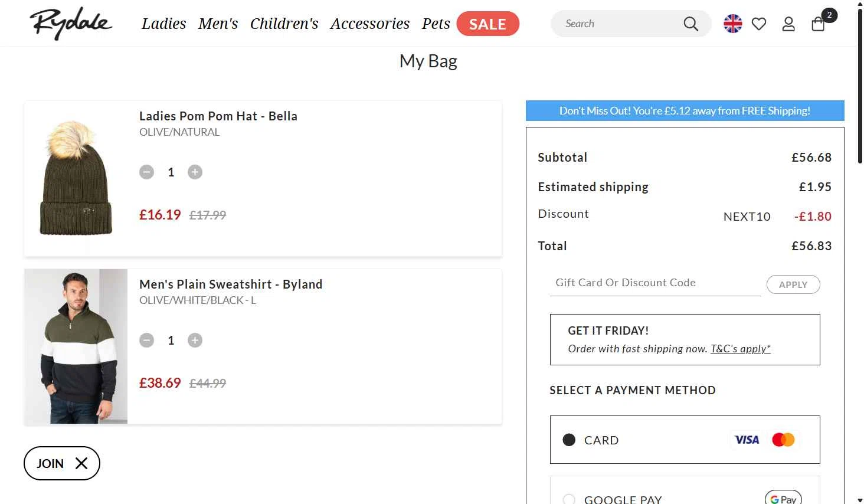The image size is (864, 504).
Task: Click the GET IT FRIDAY! heading
Action: pyautogui.click(x=608, y=331)
